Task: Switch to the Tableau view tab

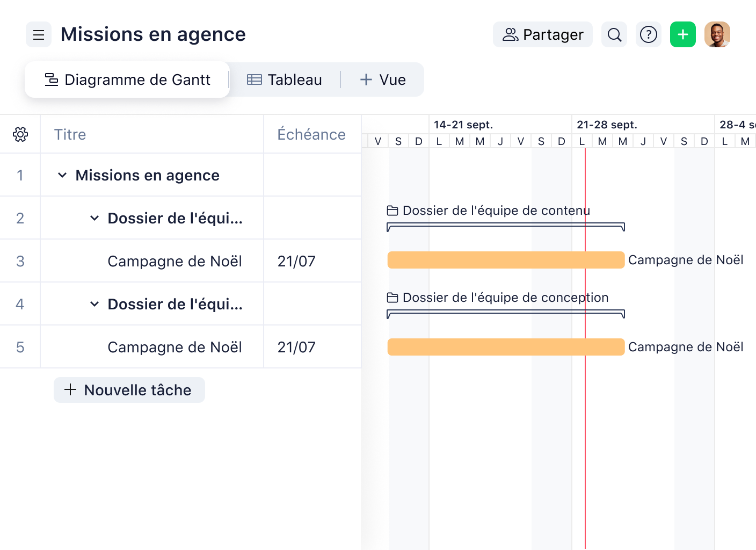Action: point(285,79)
